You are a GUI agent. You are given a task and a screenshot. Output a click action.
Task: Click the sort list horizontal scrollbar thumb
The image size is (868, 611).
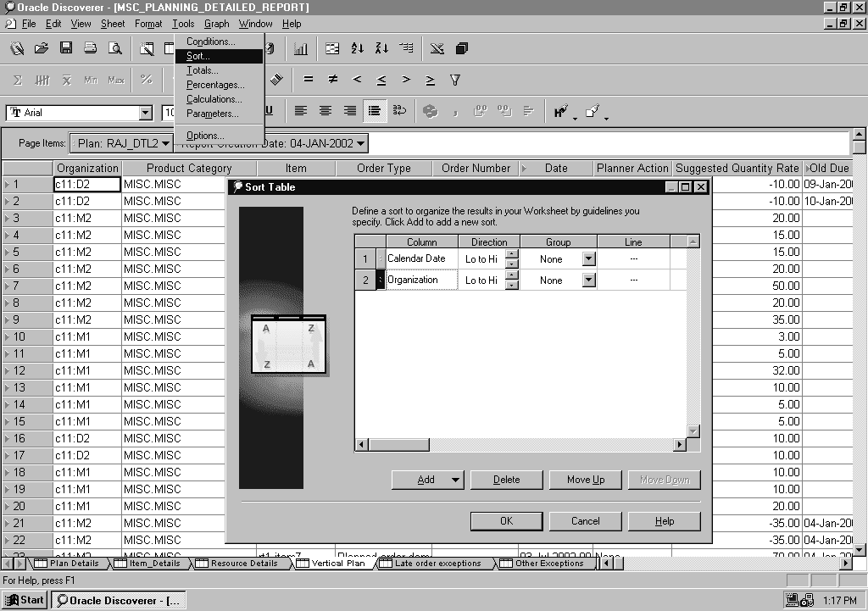(x=398, y=444)
